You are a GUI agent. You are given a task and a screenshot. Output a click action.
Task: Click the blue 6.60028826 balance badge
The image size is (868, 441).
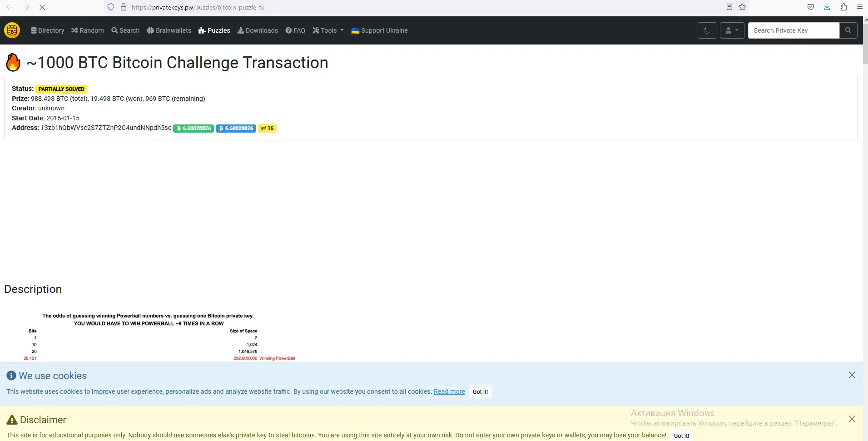[236, 128]
